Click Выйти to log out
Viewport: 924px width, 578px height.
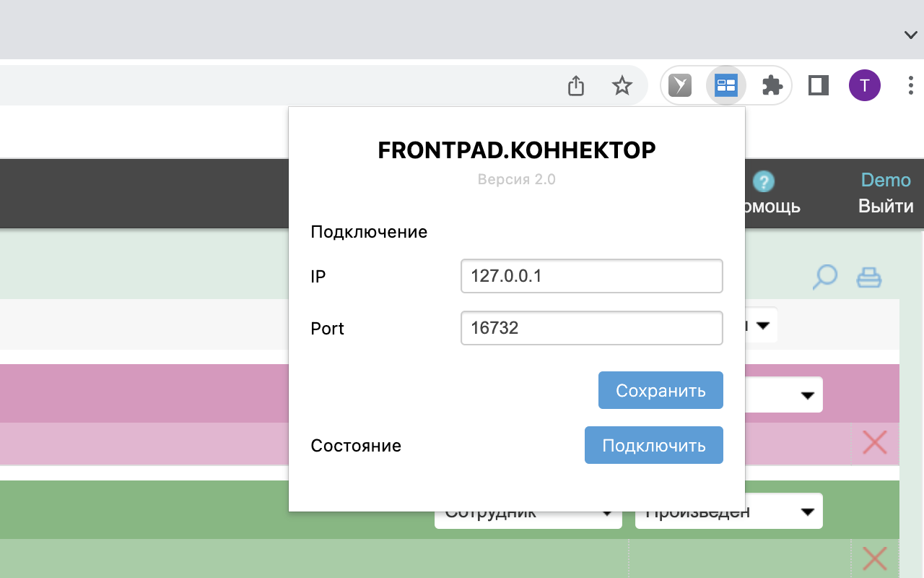point(886,206)
